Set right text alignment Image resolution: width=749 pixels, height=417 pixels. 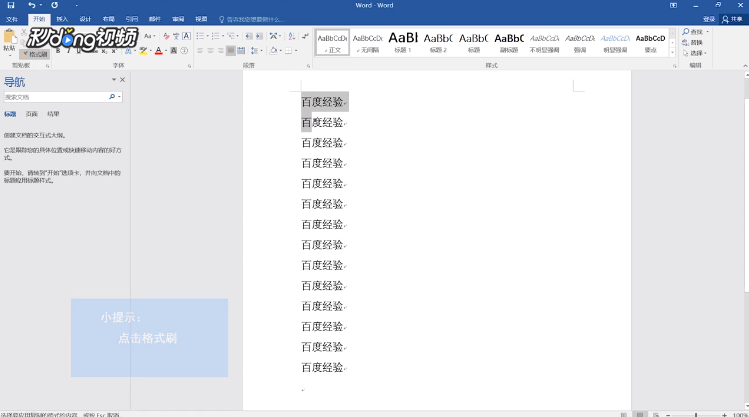(220, 51)
